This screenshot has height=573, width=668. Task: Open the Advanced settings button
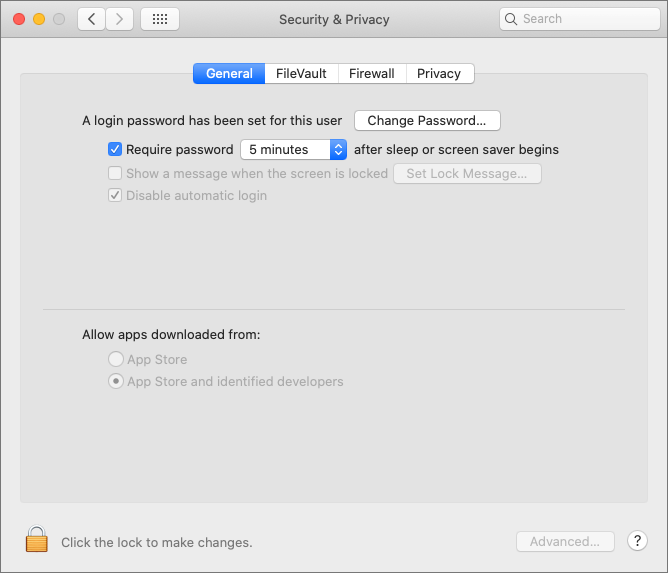tap(565, 542)
